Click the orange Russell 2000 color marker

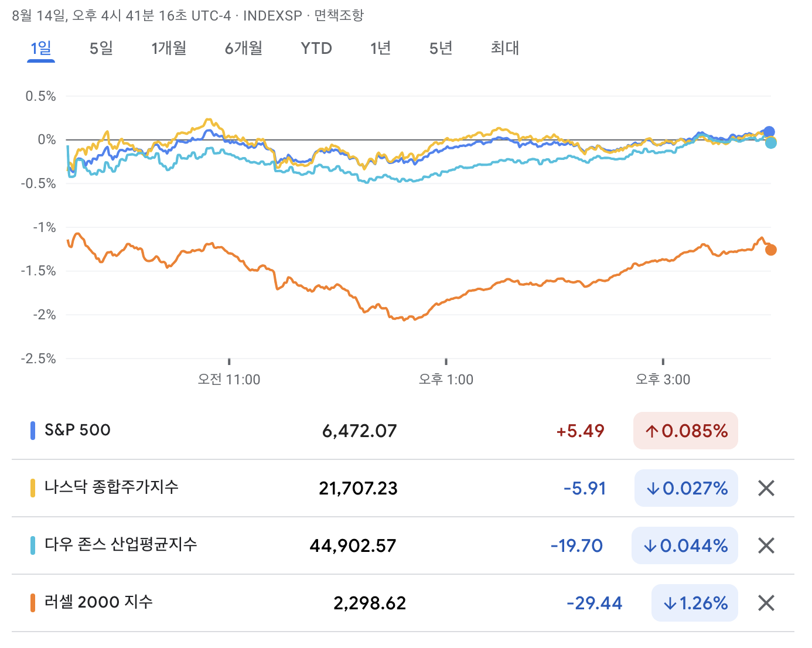(33, 603)
